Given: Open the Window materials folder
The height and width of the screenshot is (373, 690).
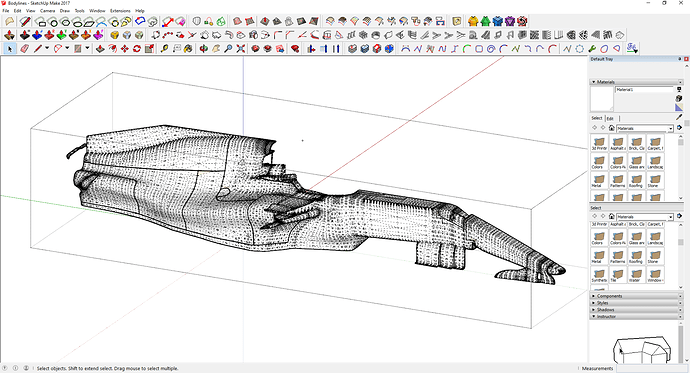Looking at the screenshot, I should pyautogui.click(x=655, y=275).
